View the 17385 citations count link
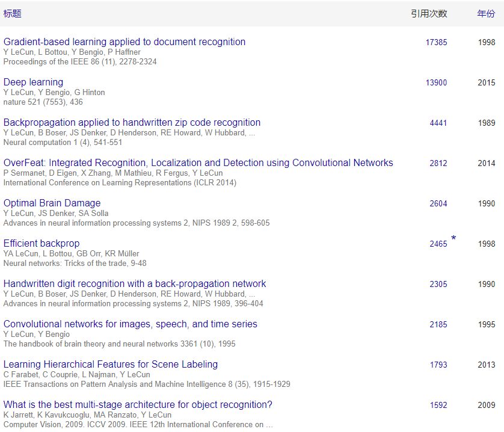The height and width of the screenshot is (432, 504). click(x=436, y=43)
